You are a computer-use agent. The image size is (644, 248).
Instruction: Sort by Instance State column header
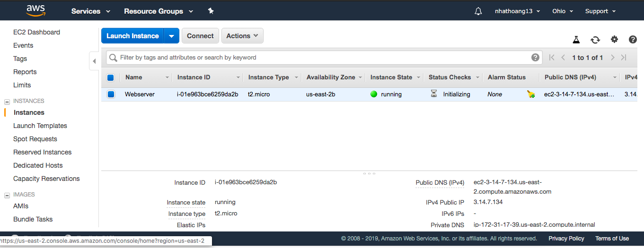394,77
